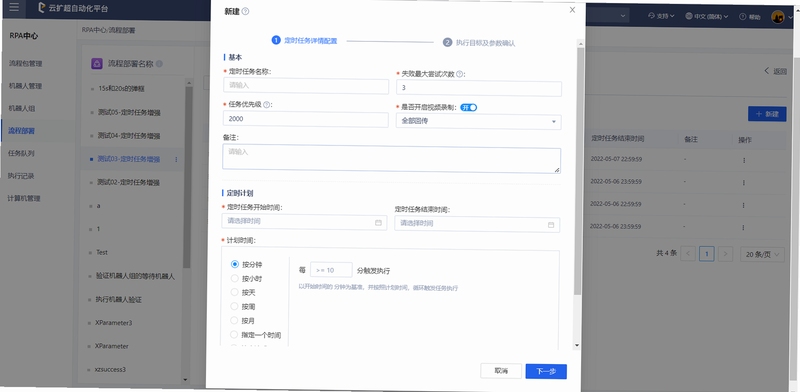
Task: Click into the 定时任务名称 input field
Action: (306, 86)
